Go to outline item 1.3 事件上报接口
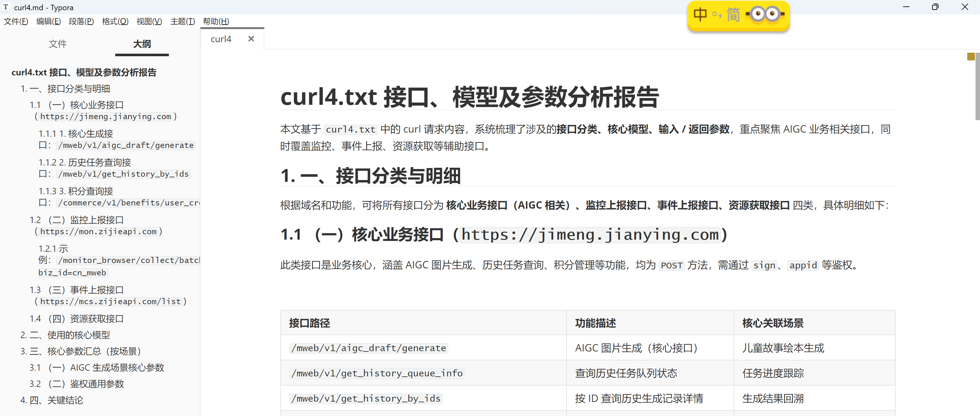This screenshot has height=416, width=980. pos(109,296)
